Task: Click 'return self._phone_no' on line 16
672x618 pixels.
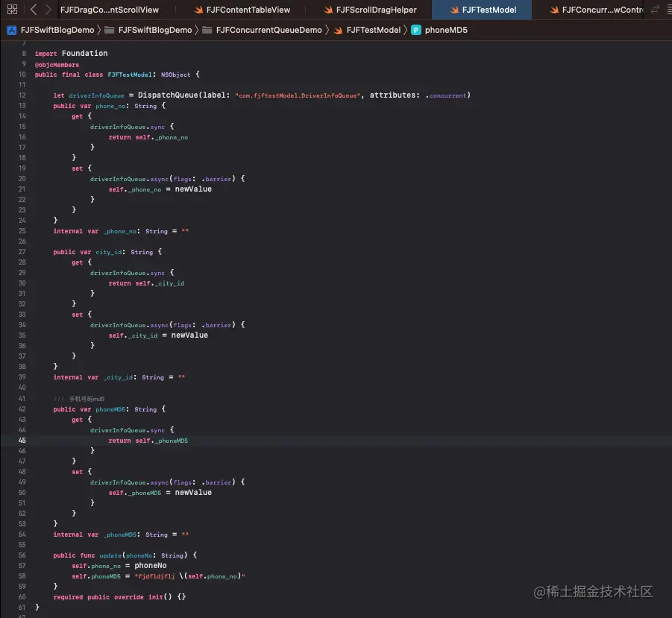Action: pos(148,137)
